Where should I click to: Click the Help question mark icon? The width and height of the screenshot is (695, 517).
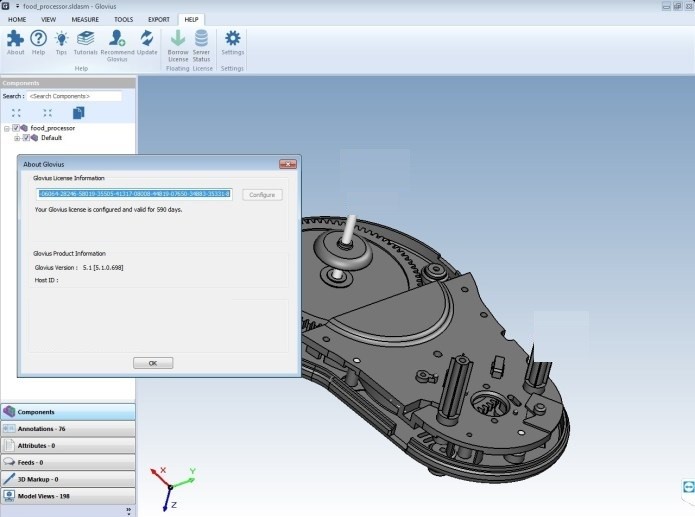click(x=39, y=39)
